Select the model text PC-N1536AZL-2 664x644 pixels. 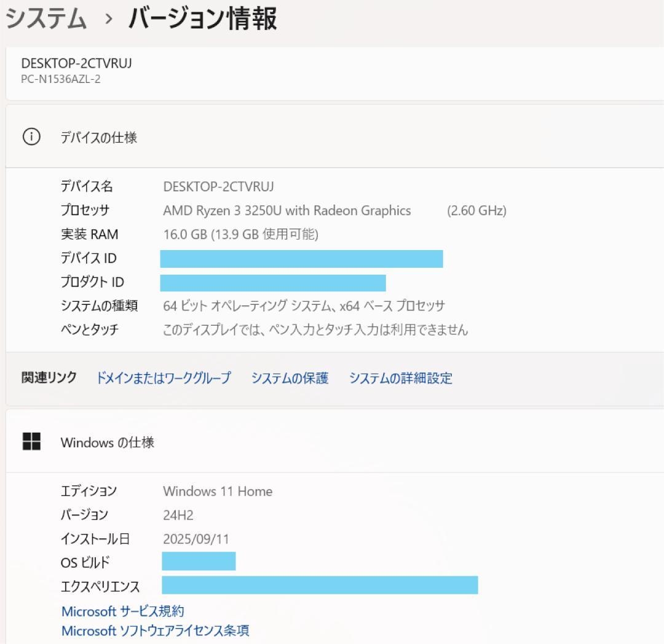click(61, 79)
